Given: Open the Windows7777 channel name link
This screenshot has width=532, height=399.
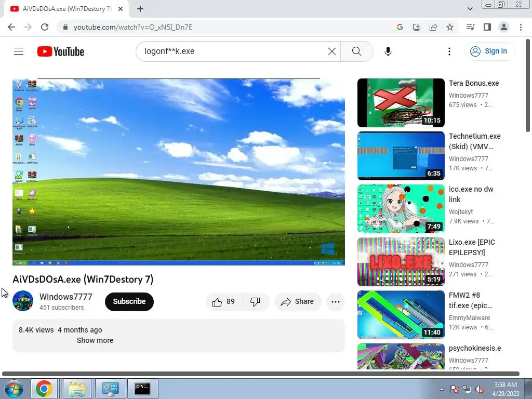Looking at the screenshot, I should (x=66, y=297).
